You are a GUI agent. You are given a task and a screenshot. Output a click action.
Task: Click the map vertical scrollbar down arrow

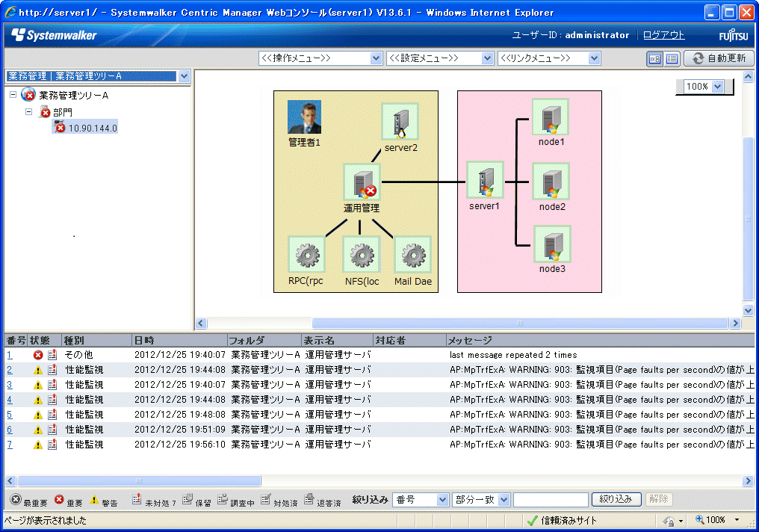point(749,310)
